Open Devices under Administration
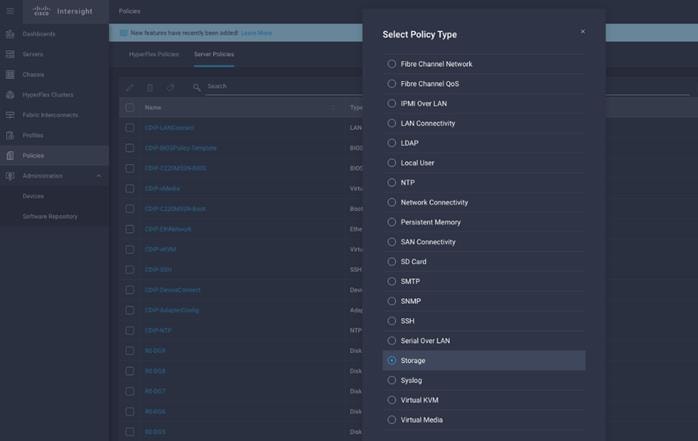698x441 pixels. (x=33, y=196)
